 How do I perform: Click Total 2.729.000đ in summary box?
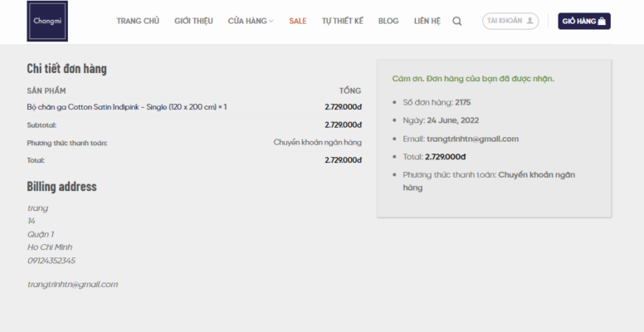coord(445,157)
